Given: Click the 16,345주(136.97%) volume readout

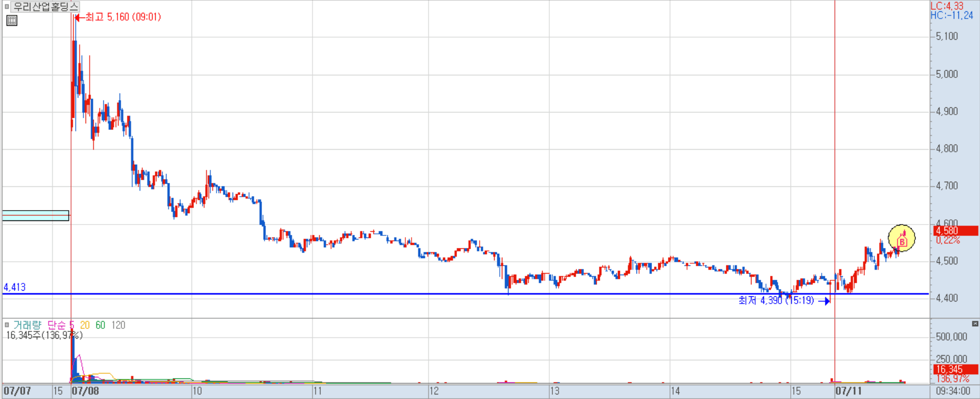Looking at the screenshot, I should point(44,336).
